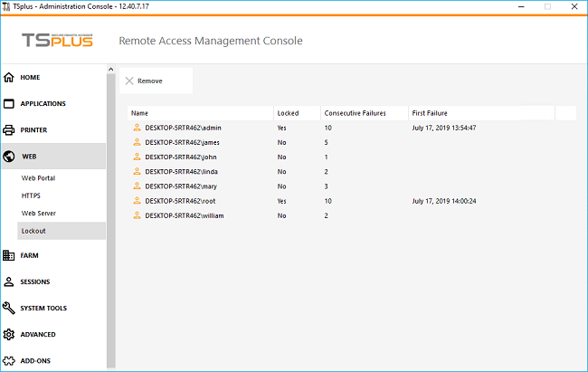Click the Advanced gear icon
Screen dimensions: 588x372
9,334
